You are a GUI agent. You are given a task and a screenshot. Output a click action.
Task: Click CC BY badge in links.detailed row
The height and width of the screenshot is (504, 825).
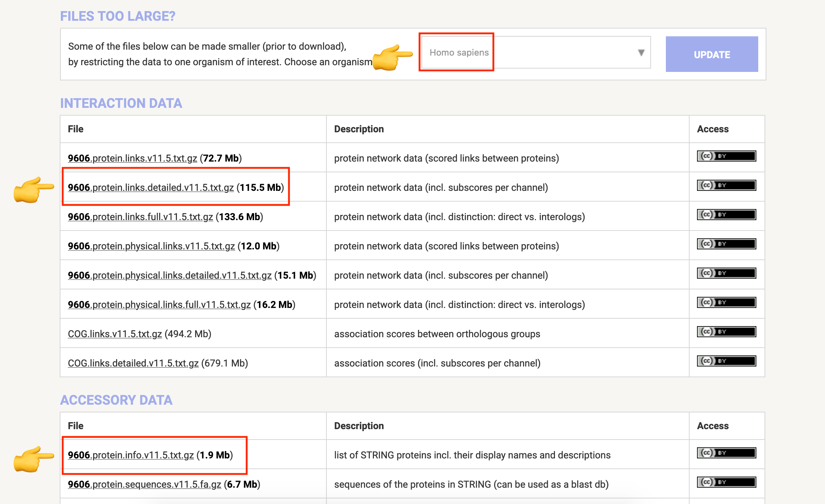click(726, 185)
